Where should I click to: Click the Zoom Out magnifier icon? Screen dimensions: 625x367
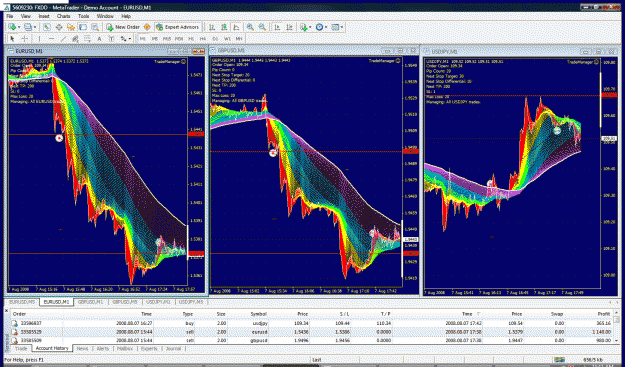tap(262, 27)
